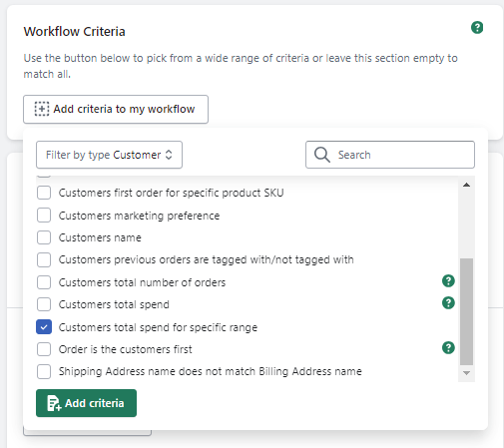This screenshot has height=448, width=504.
Task: Enable Customers first order for specific product SKU
Action: (44, 193)
